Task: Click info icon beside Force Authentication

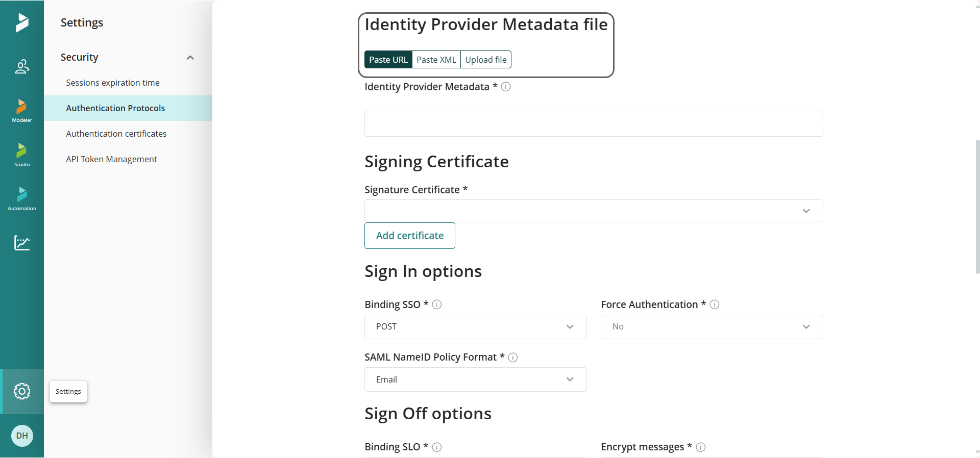Action: coord(715,304)
